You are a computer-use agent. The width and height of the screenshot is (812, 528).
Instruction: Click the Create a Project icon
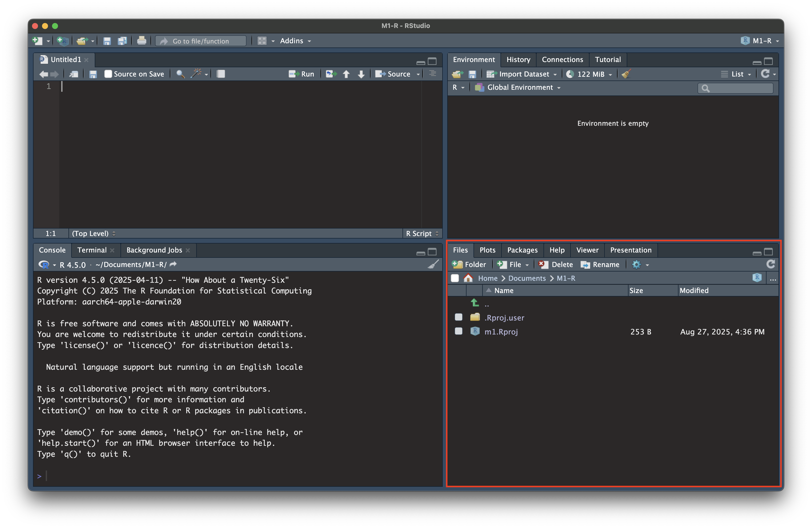tap(62, 41)
